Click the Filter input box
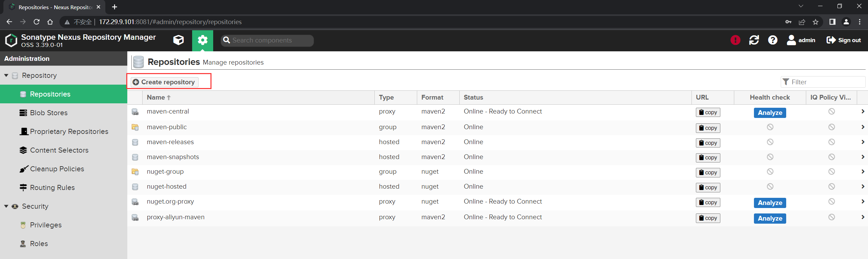 point(823,82)
